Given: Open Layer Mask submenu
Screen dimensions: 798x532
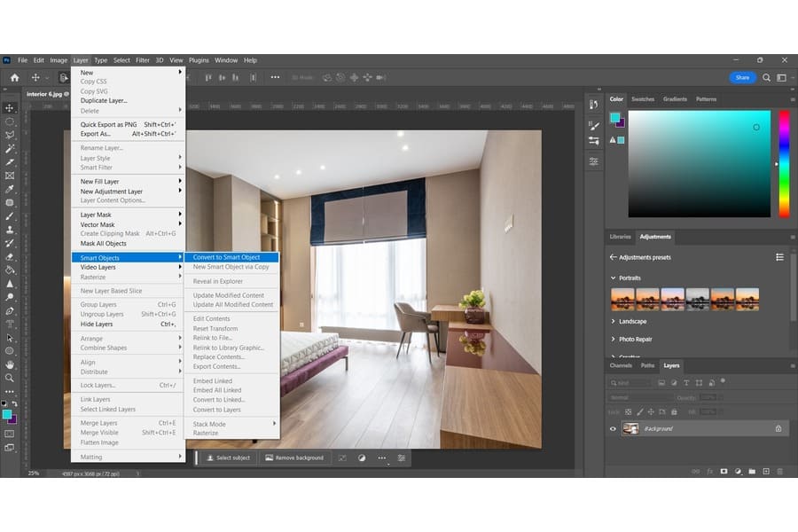Looking at the screenshot, I should click(x=128, y=215).
